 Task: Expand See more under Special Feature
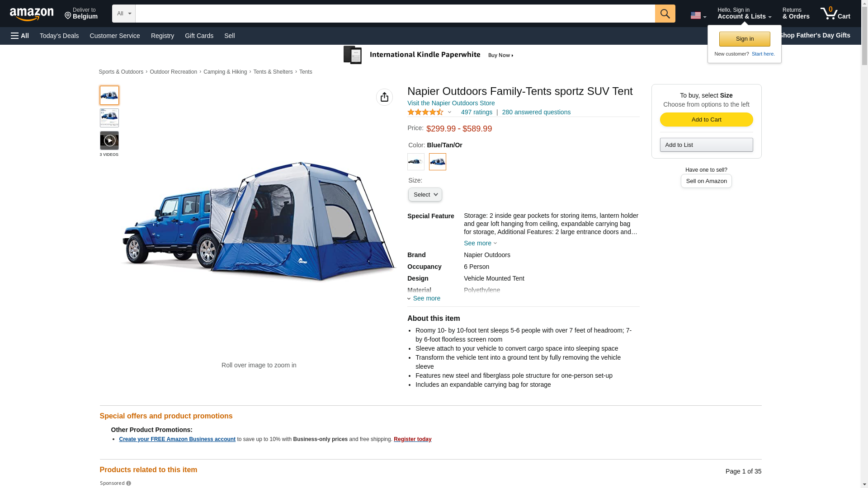480,243
